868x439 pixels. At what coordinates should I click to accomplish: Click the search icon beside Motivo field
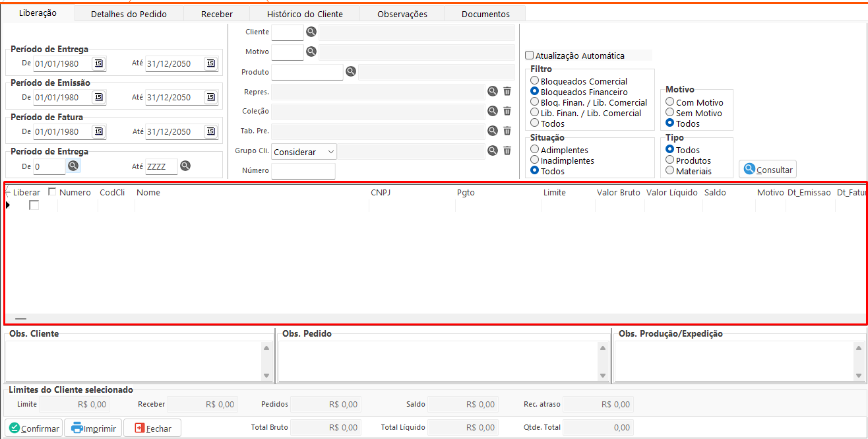pos(311,51)
